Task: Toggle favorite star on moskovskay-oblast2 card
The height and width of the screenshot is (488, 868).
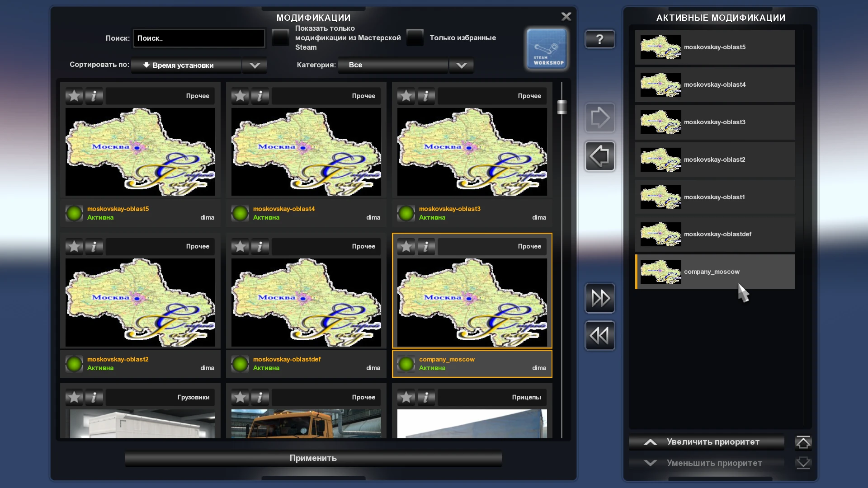Action: click(x=74, y=247)
